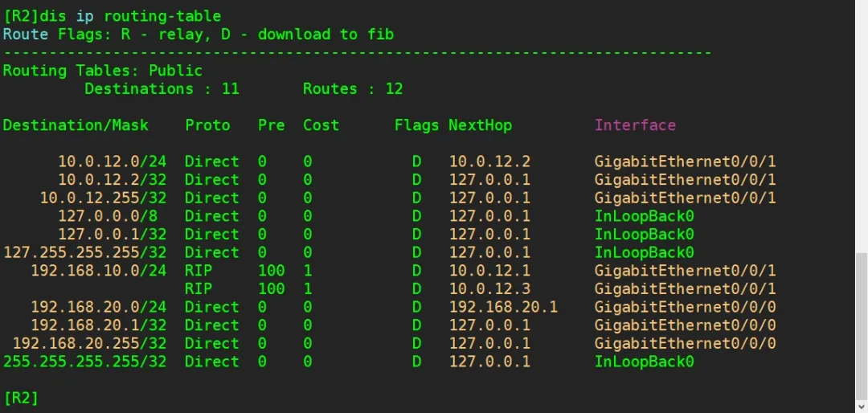868x413 pixels.
Task: Click the 'Routing Tables: Public' text
Action: click(x=103, y=71)
